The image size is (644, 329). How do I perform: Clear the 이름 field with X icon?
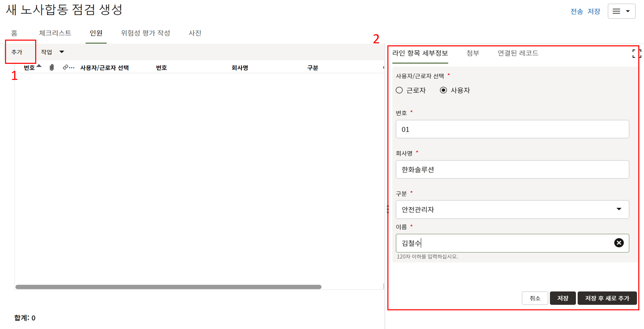(x=619, y=243)
